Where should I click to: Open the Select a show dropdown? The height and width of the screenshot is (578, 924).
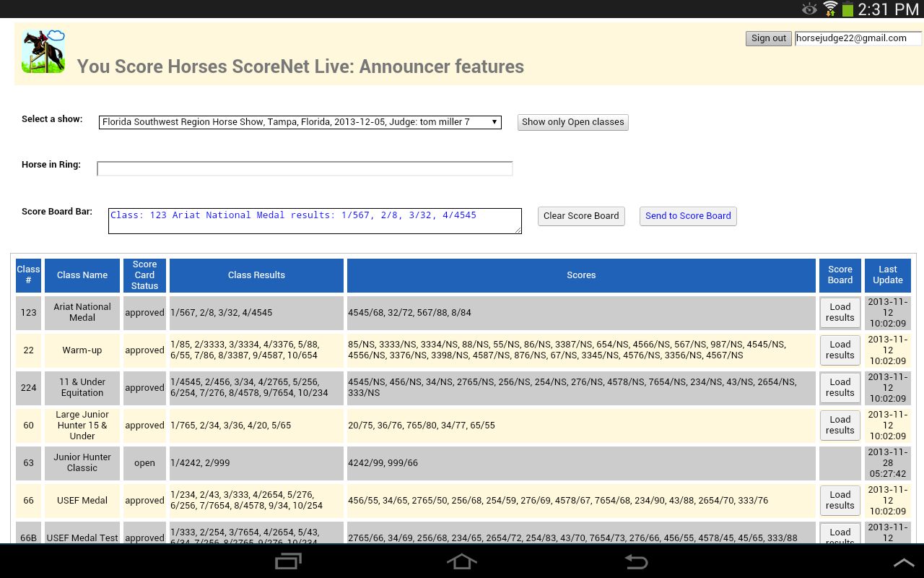[300, 122]
